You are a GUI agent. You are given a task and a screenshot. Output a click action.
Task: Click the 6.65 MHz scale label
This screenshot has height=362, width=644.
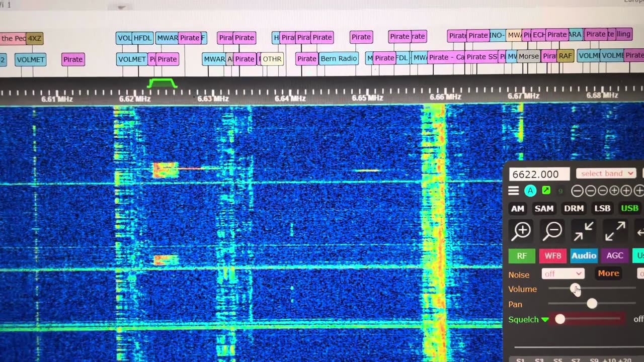(x=368, y=98)
